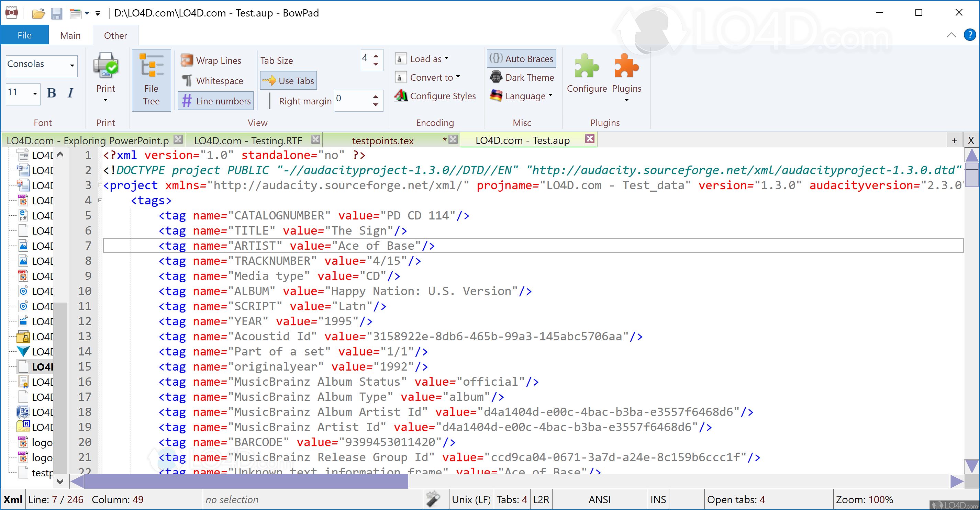Toggle Whitespace display
This screenshot has width=980, height=510.
(x=212, y=81)
